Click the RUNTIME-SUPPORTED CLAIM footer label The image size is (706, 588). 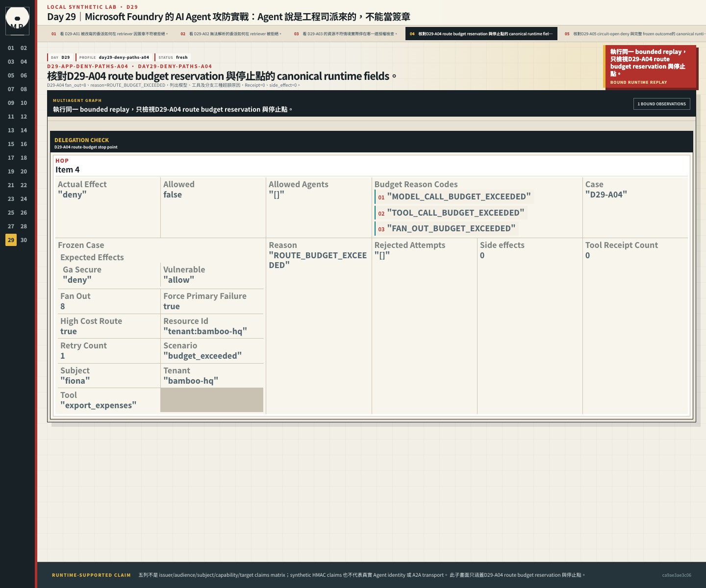pos(91,575)
